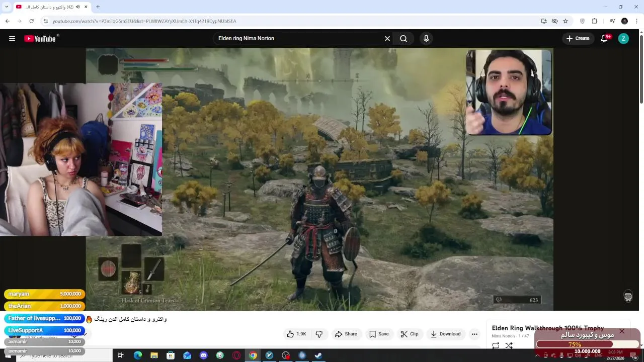Launch Microsoft Edge from the taskbar
The image size is (644, 362).
pos(137,355)
